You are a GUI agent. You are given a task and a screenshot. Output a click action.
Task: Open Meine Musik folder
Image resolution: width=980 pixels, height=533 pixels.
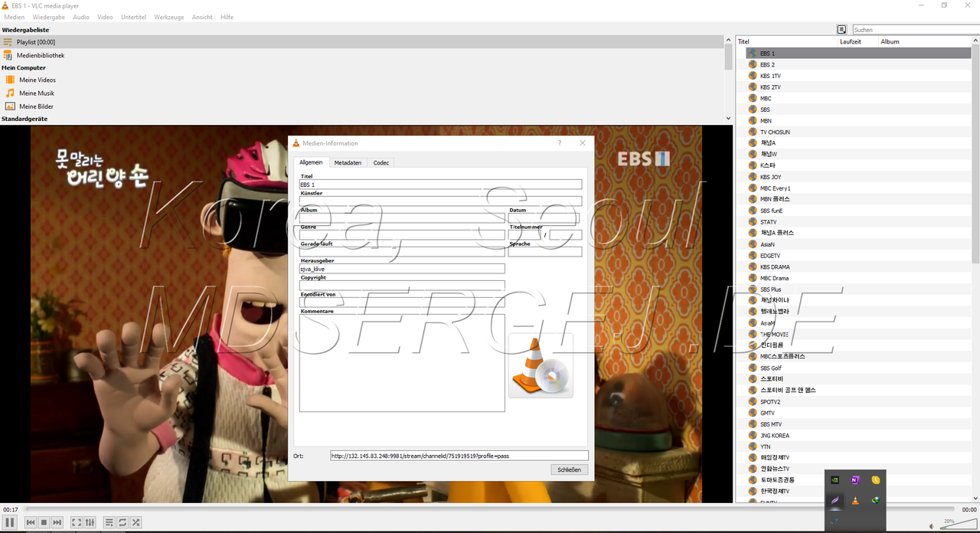pos(37,93)
